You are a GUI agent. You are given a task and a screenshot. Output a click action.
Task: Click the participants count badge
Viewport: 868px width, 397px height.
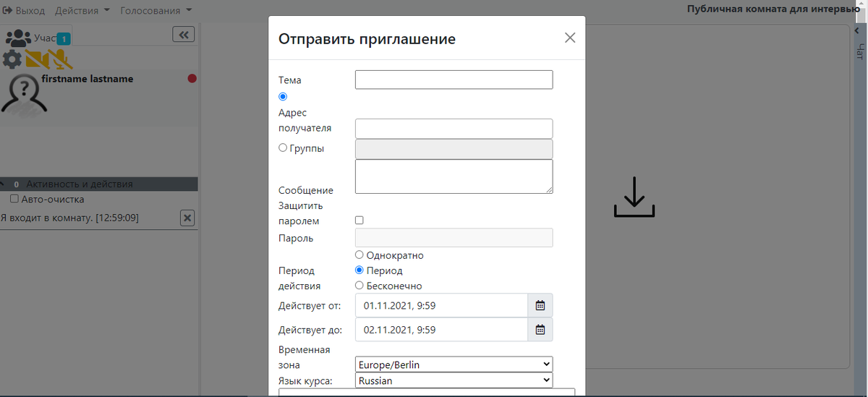click(64, 38)
